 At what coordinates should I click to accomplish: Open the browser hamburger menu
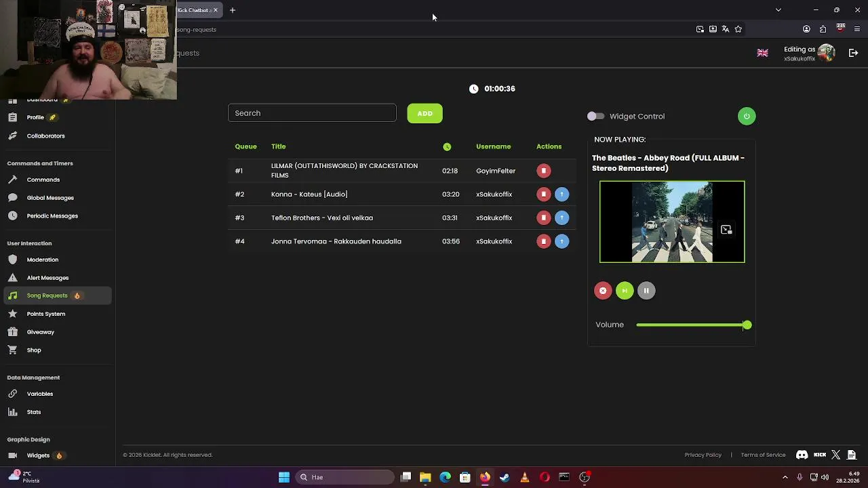click(x=857, y=29)
